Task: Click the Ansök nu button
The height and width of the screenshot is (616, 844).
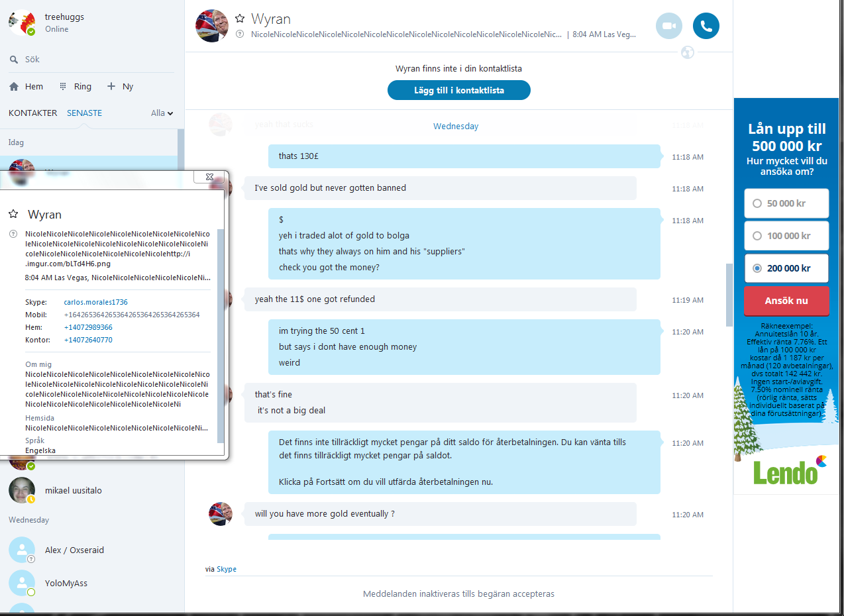Action: [786, 301]
